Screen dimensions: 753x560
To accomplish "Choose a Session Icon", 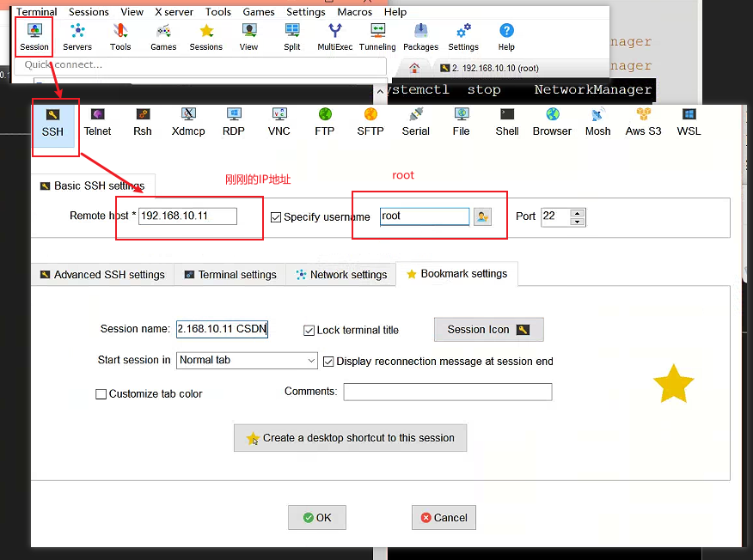I will (x=489, y=330).
